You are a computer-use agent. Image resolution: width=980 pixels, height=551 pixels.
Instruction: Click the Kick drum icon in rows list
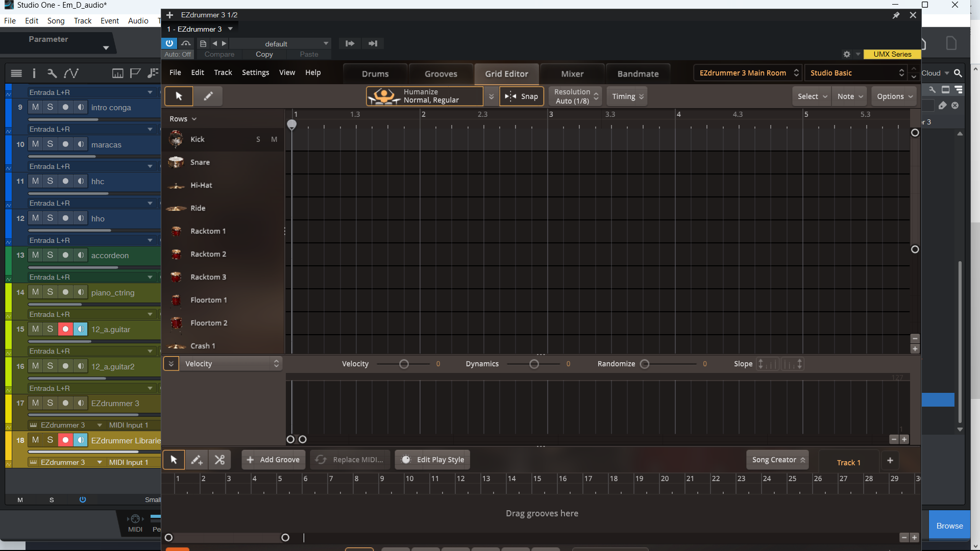tap(176, 139)
